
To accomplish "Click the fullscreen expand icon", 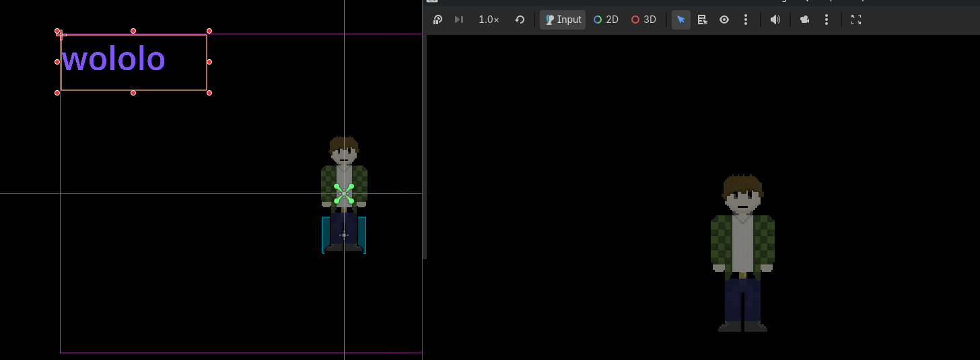I will click(856, 20).
